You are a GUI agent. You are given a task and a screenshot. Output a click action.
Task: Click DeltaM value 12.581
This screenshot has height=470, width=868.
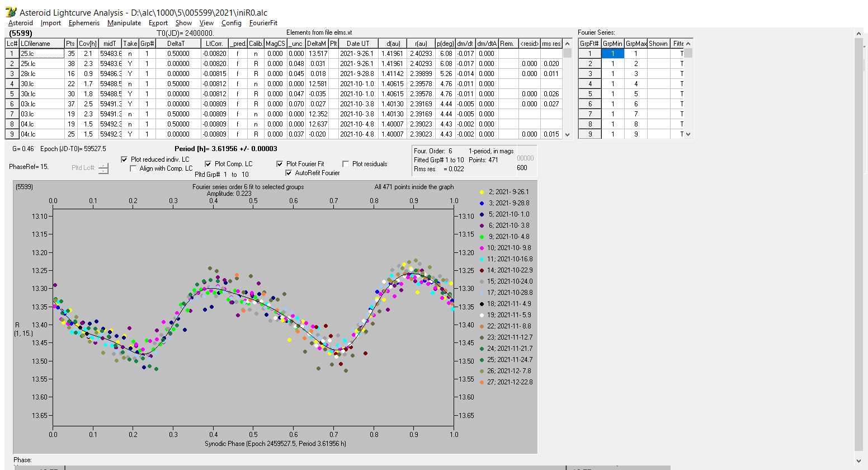click(317, 84)
